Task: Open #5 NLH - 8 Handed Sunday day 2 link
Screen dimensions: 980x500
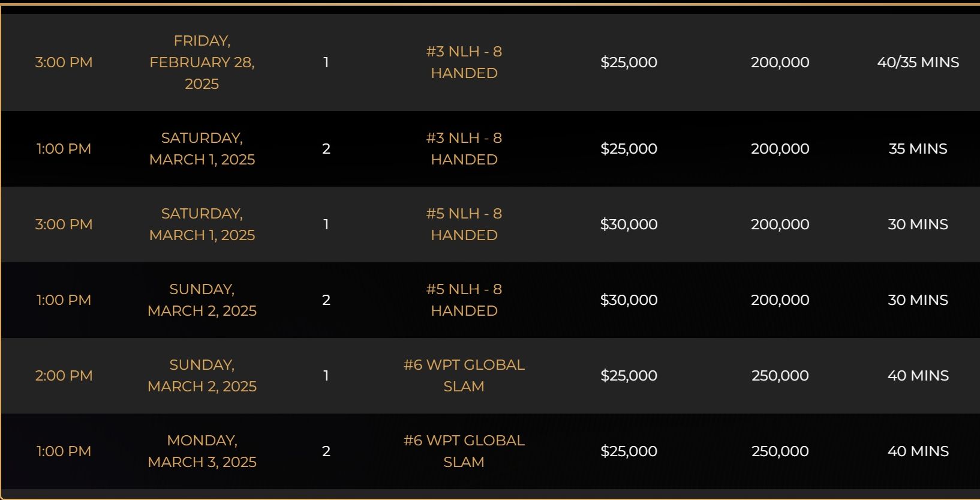Action: click(464, 300)
